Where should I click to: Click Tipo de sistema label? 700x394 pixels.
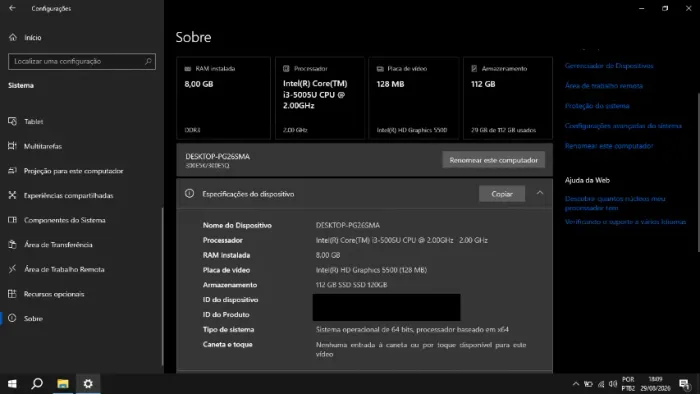228,329
